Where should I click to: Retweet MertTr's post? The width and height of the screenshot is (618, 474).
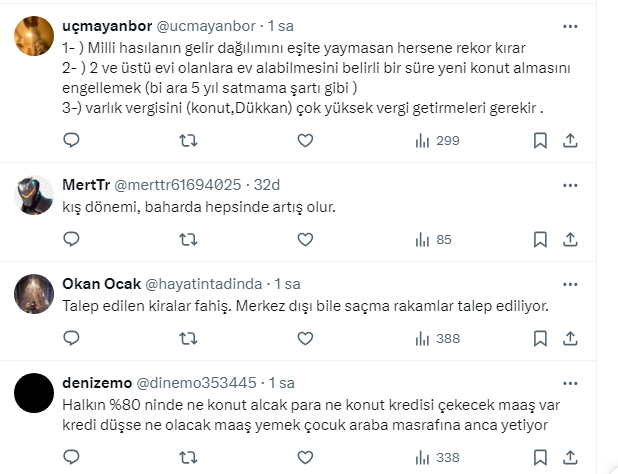(187, 240)
